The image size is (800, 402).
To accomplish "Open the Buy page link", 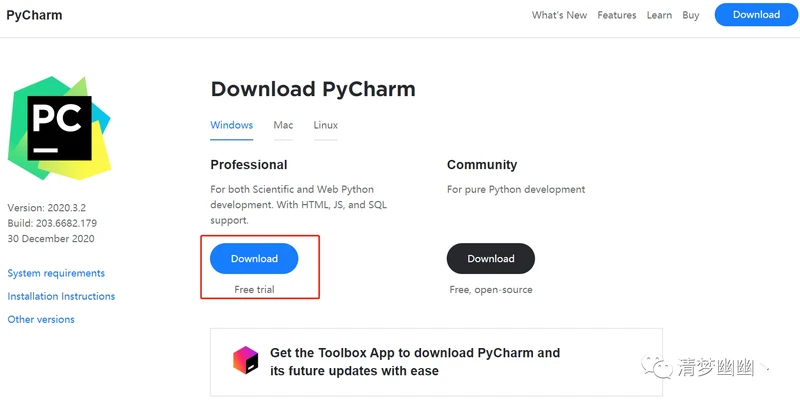I will [691, 15].
